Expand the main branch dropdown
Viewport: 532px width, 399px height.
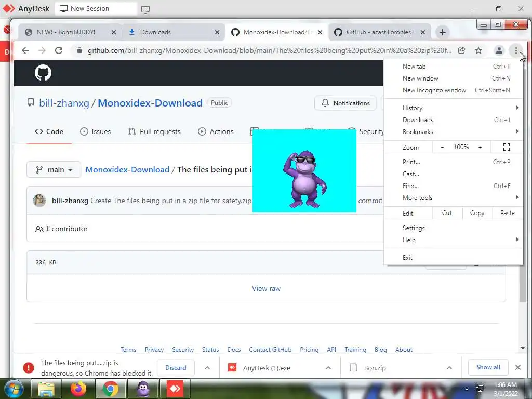[x=54, y=169]
